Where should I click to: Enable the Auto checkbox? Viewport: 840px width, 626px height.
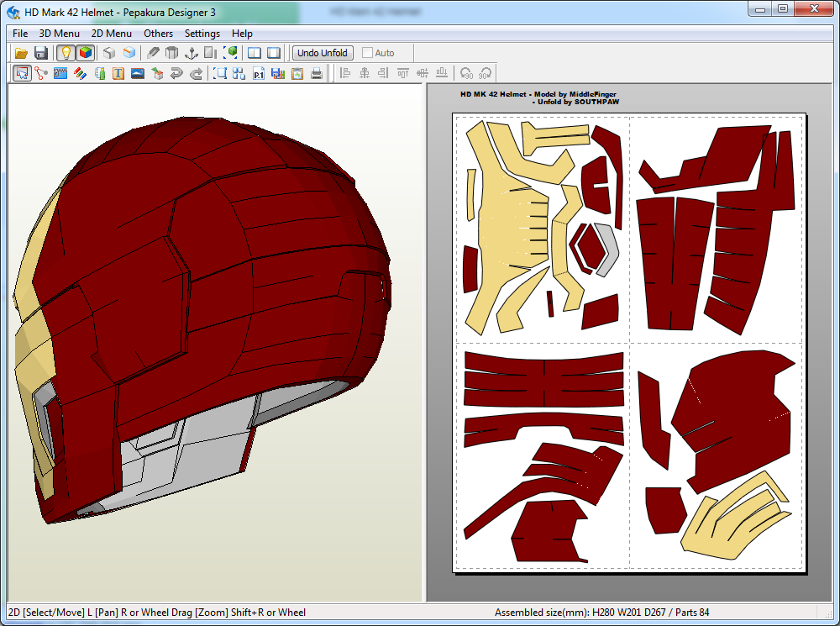(x=368, y=53)
